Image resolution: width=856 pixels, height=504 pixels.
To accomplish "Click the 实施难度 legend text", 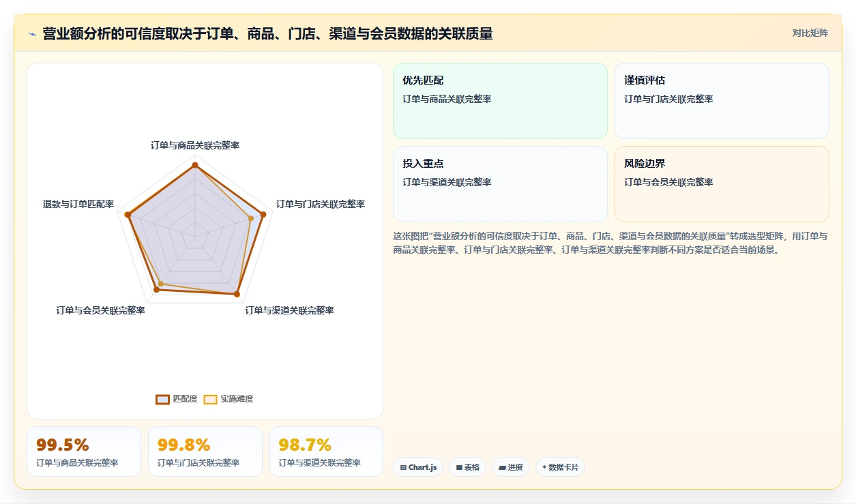I will 237,399.
